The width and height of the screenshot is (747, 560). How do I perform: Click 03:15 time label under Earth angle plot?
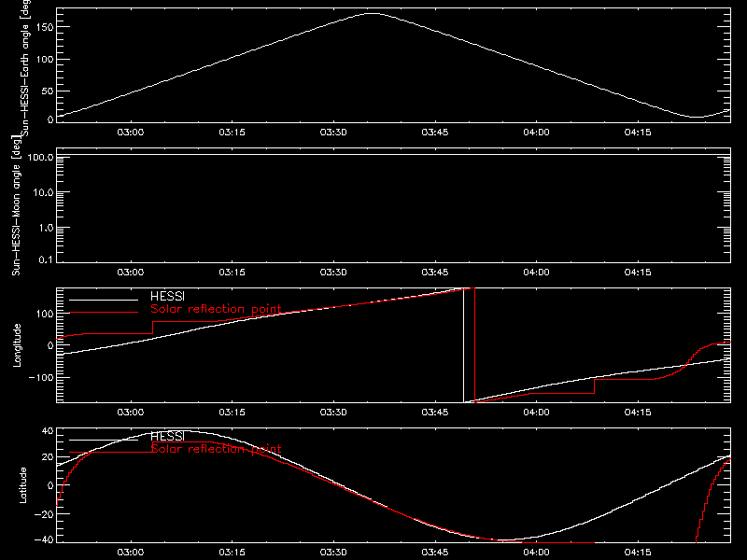tap(232, 133)
